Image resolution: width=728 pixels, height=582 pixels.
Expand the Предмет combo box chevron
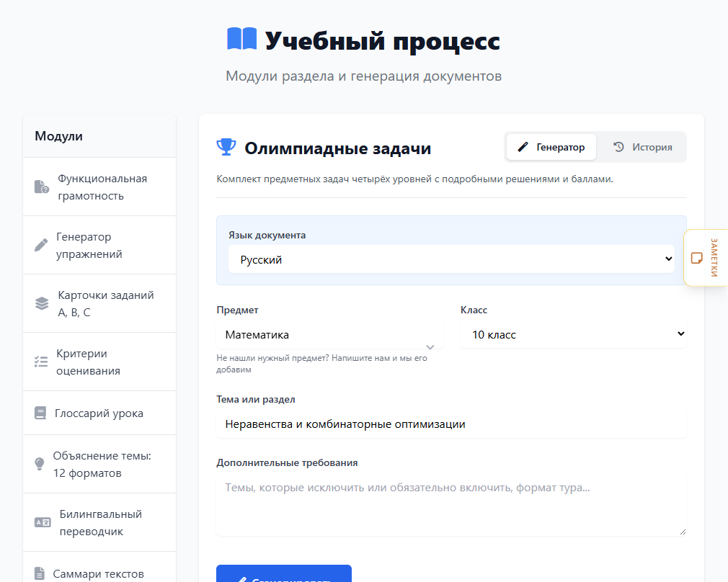tap(430, 346)
